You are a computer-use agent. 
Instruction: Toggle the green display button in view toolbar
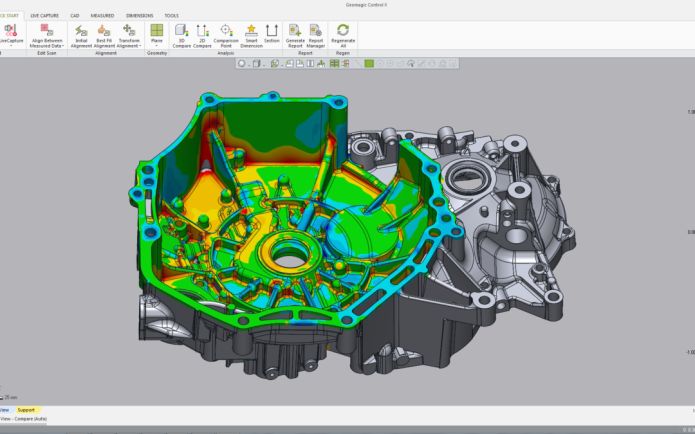[369, 63]
